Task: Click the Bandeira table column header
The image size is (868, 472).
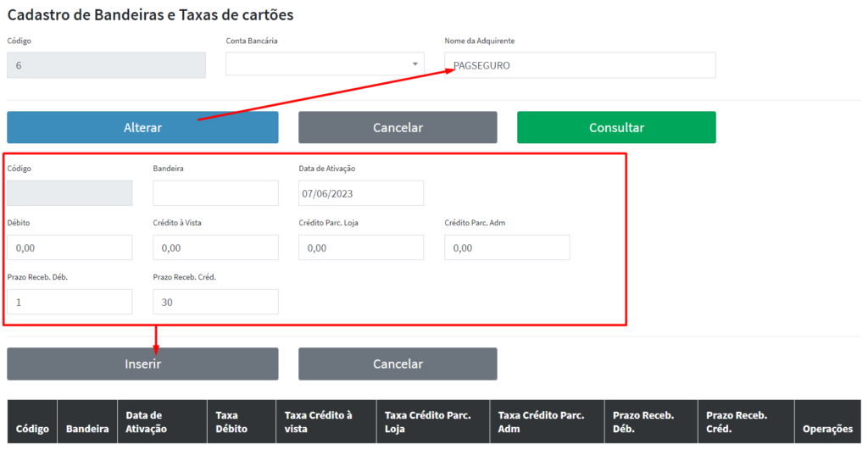Action: click(x=87, y=429)
